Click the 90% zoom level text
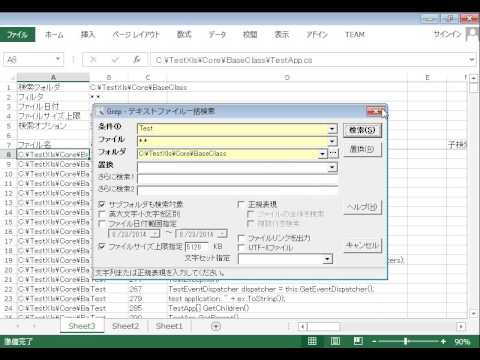Image resolution: width=480 pixels, height=360 pixels. pos(462,341)
